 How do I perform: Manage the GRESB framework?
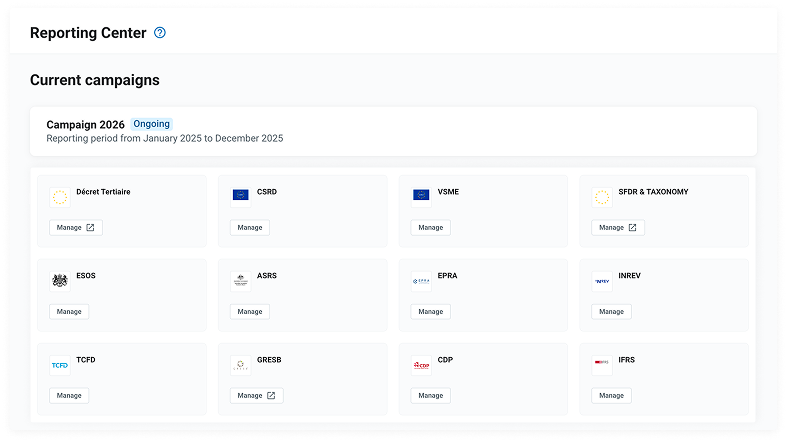tap(256, 395)
